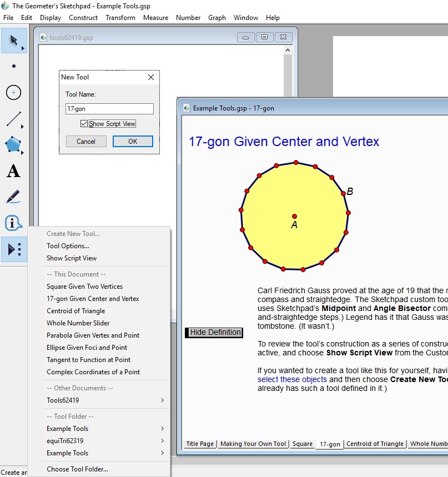Open the Window menu
The height and width of the screenshot is (477, 448).
click(246, 18)
